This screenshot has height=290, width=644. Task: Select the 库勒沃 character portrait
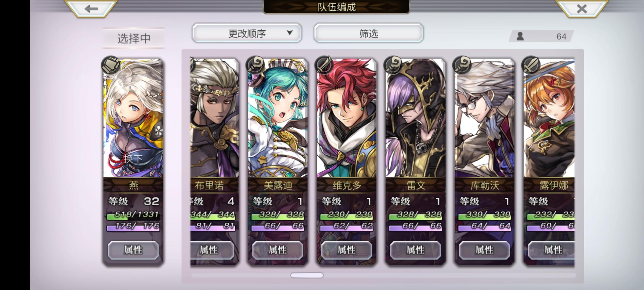pyautogui.click(x=484, y=118)
